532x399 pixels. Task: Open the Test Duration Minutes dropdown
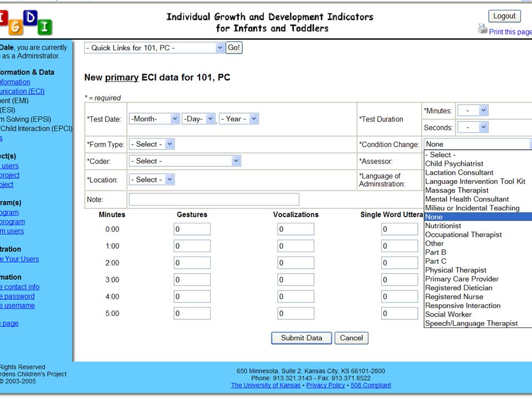click(473, 110)
